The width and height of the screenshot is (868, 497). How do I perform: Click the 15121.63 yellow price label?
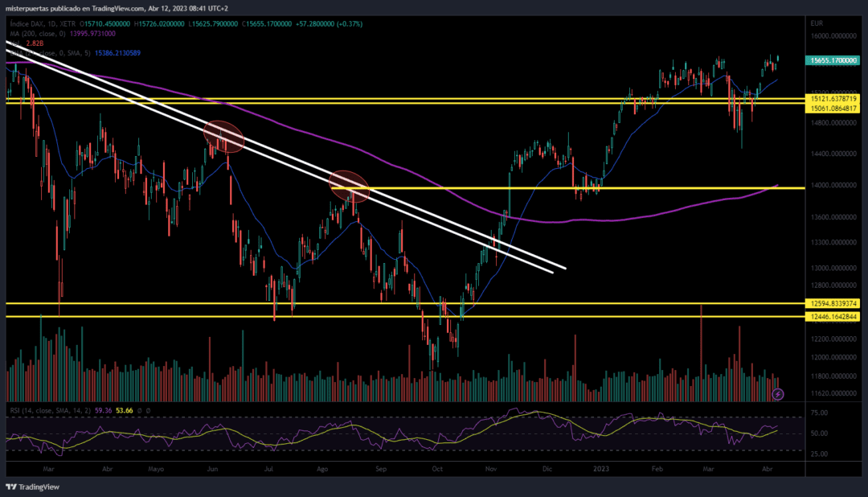coord(833,99)
